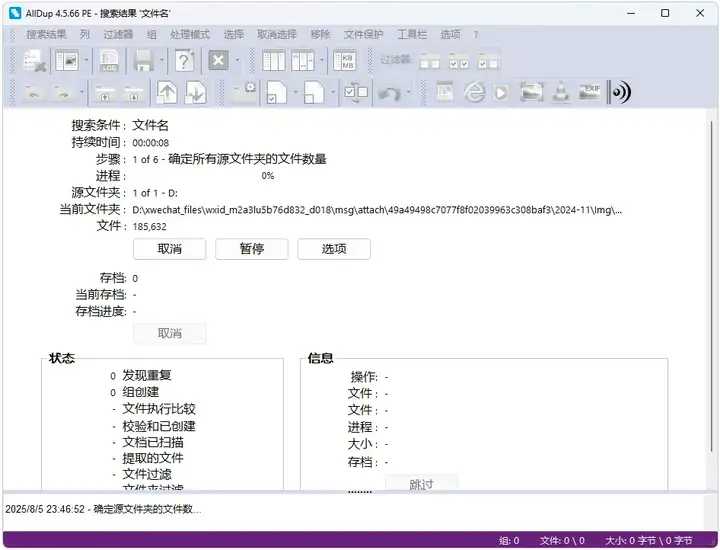Image resolution: width=720 pixels, height=550 pixels.
Task: Click the log entry 2025/8/5 23:46:52
Action: click(103, 509)
